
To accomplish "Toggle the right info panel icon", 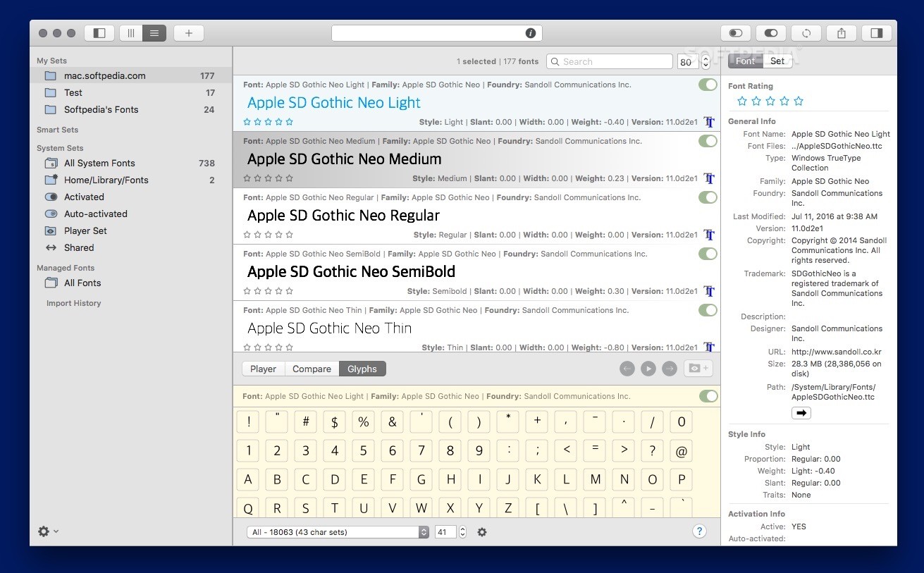I will [x=876, y=32].
